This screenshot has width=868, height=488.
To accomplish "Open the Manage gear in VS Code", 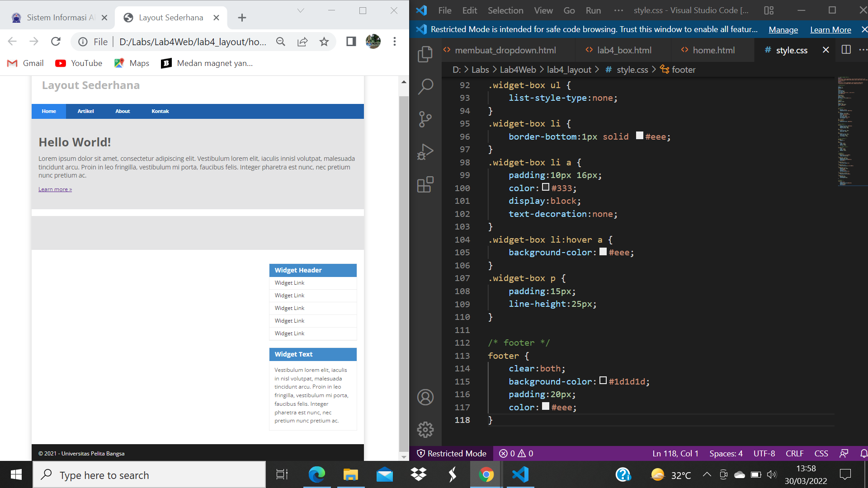I will click(425, 430).
